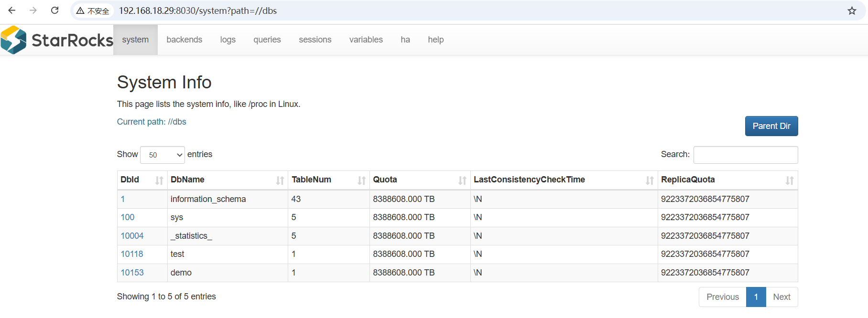Bookmark page with the star icon

pos(852,11)
